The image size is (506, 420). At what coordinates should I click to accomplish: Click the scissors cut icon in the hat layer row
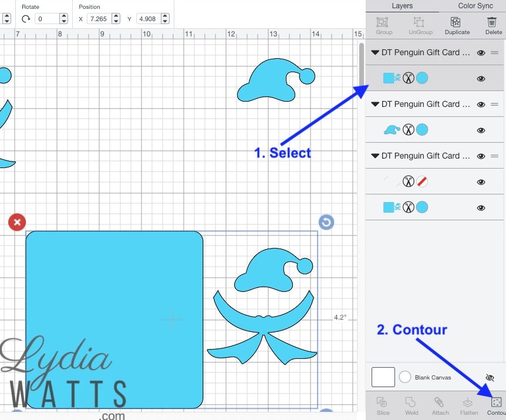pyautogui.click(x=408, y=130)
